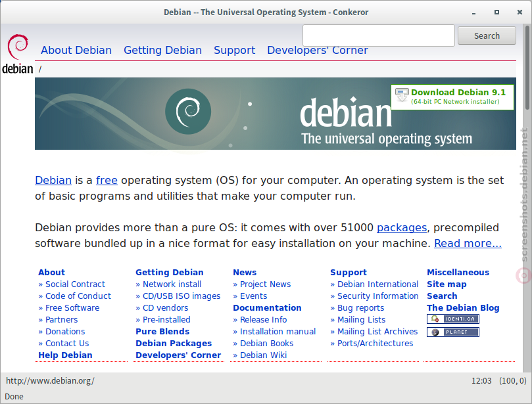Open the Installation manual link
The height and width of the screenshot is (404, 532).
tap(278, 332)
